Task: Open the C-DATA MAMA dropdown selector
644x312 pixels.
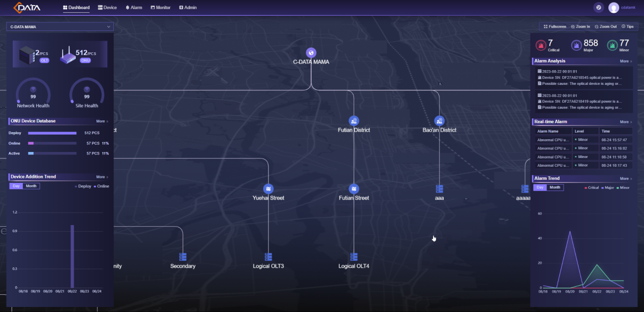Action: click(60, 26)
